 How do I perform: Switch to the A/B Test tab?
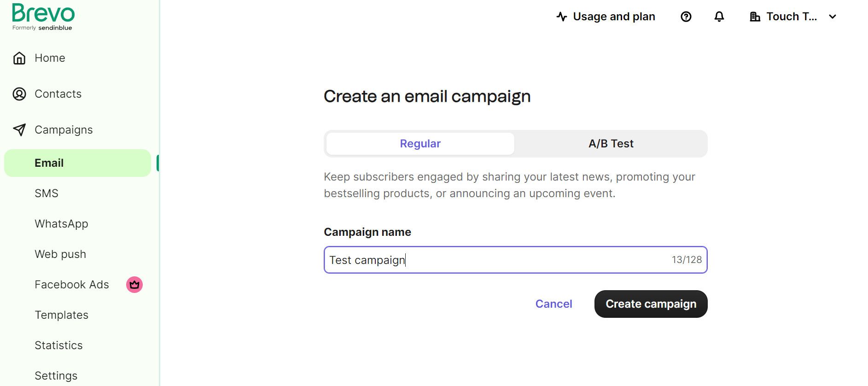[611, 144]
